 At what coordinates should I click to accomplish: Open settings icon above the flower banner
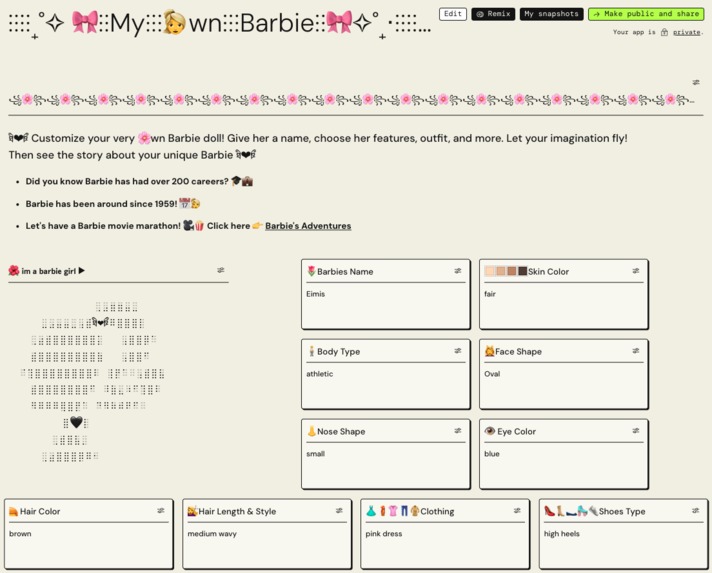696,82
